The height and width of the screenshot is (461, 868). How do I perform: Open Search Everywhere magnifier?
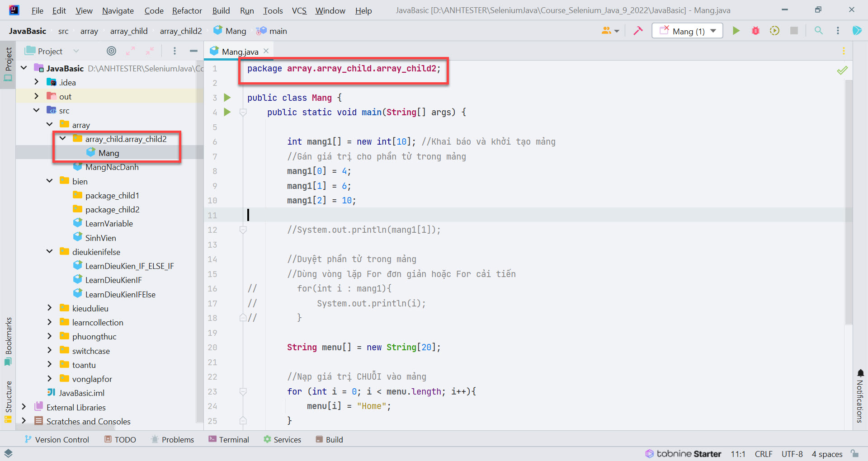click(x=818, y=31)
